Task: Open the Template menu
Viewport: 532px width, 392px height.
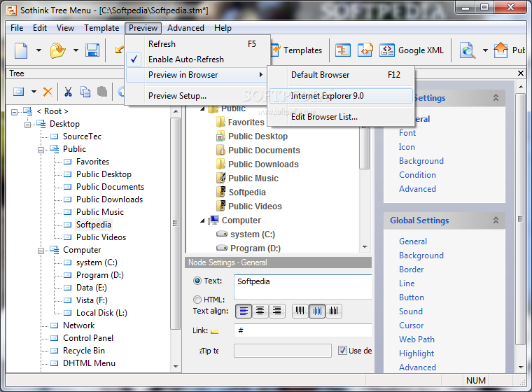Action: click(x=101, y=28)
